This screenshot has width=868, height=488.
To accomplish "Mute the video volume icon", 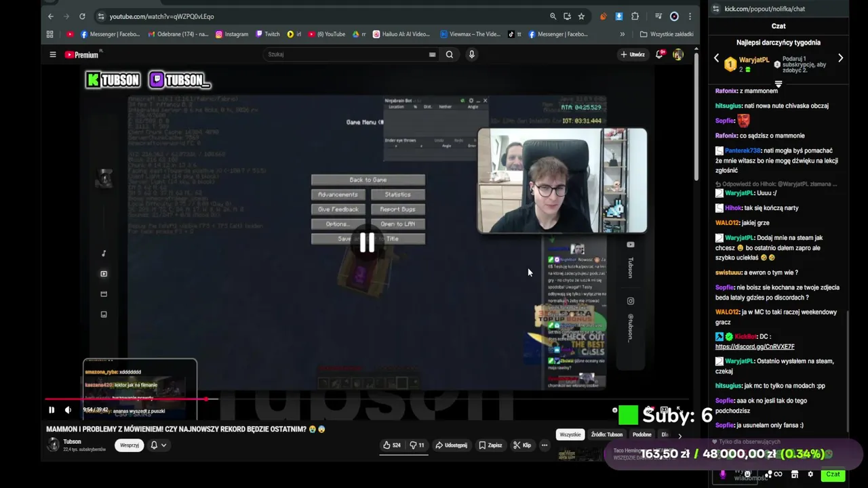I will [68, 409].
